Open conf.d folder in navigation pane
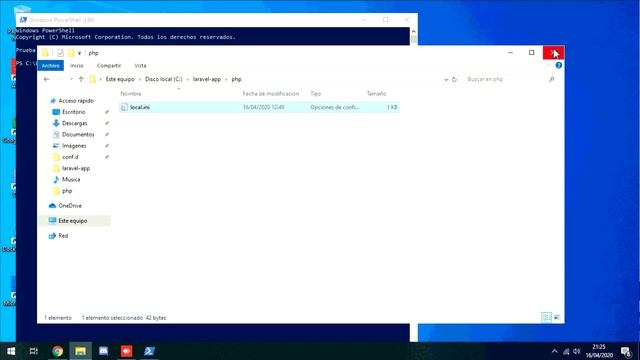640x360 pixels. [70, 157]
